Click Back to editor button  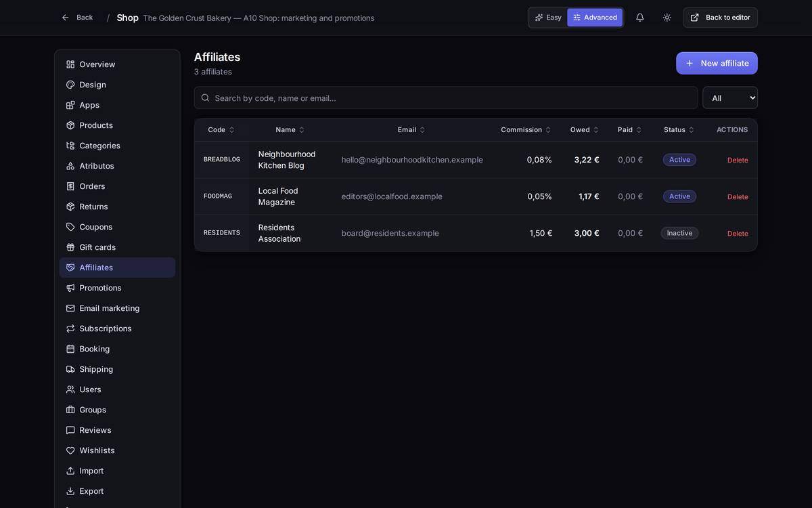[720, 18]
